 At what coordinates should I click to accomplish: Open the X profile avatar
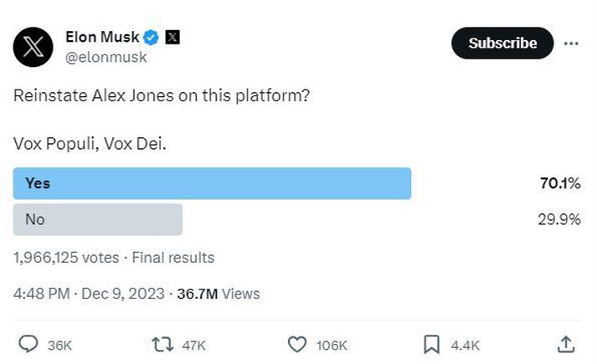(x=33, y=47)
